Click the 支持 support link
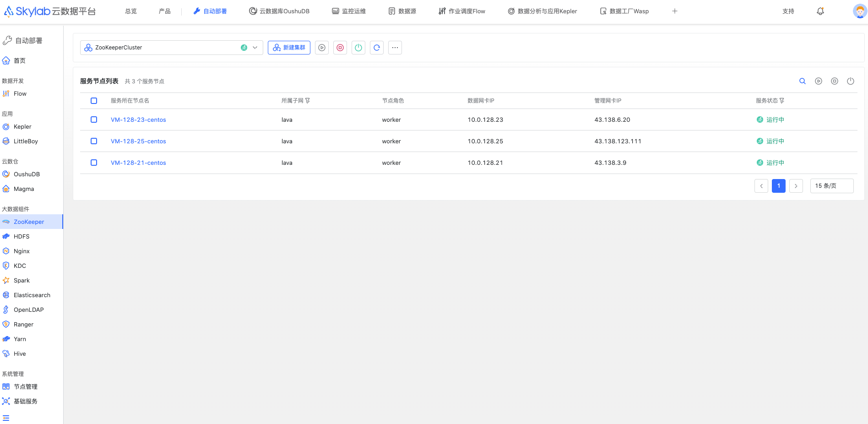This screenshot has width=868, height=424. pos(788,11)
